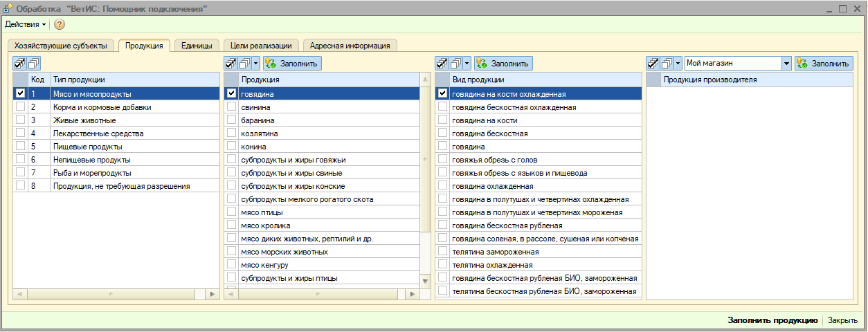This screenshot has width=868, height=332.
Task: Select the Лекарственные средства row
Action: [x=98, y=133]
